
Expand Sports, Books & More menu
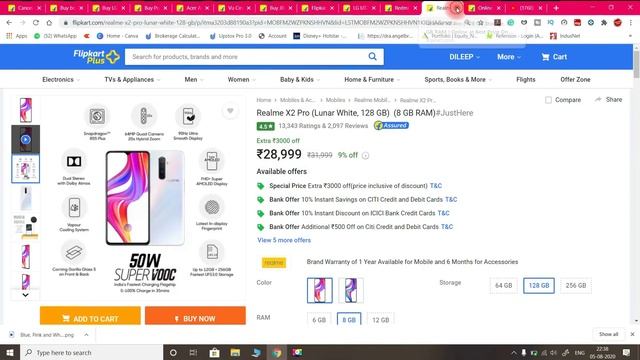coord(458,80)
